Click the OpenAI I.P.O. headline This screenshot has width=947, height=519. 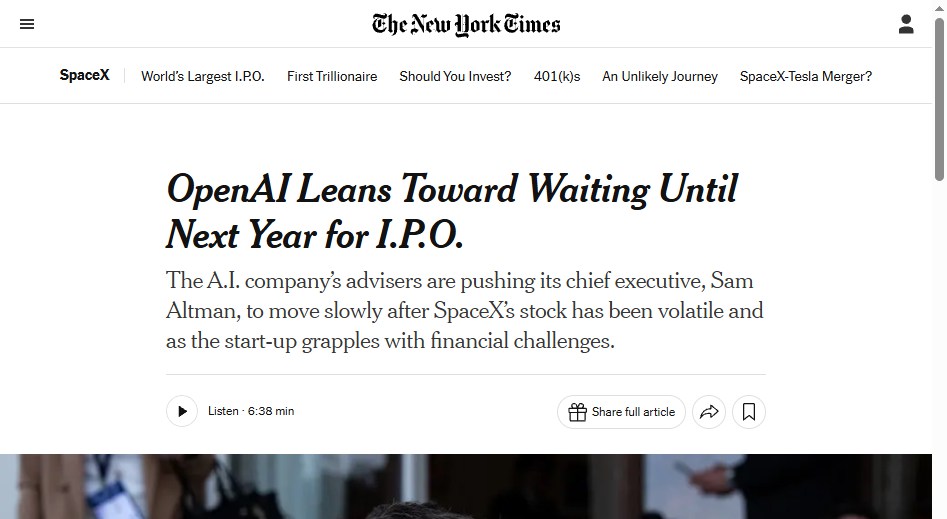coord(452,211)
